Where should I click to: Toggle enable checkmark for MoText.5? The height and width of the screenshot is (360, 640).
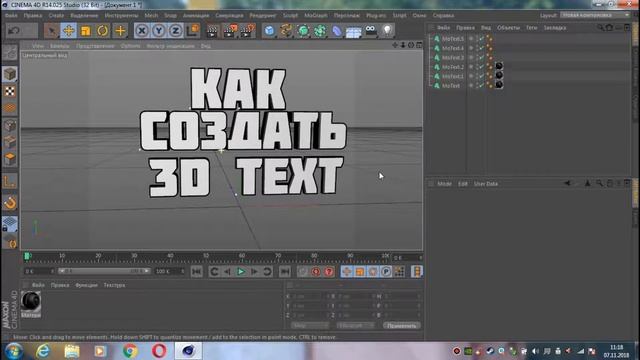481,39
